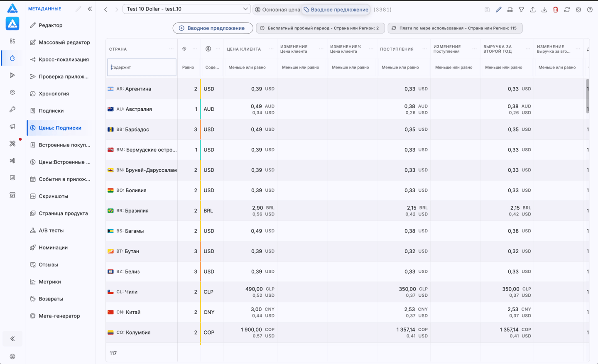The width and height of the screenshot is (598, 364).
Task: Switch to Основная цена toggle
Action: pos(277,10)
